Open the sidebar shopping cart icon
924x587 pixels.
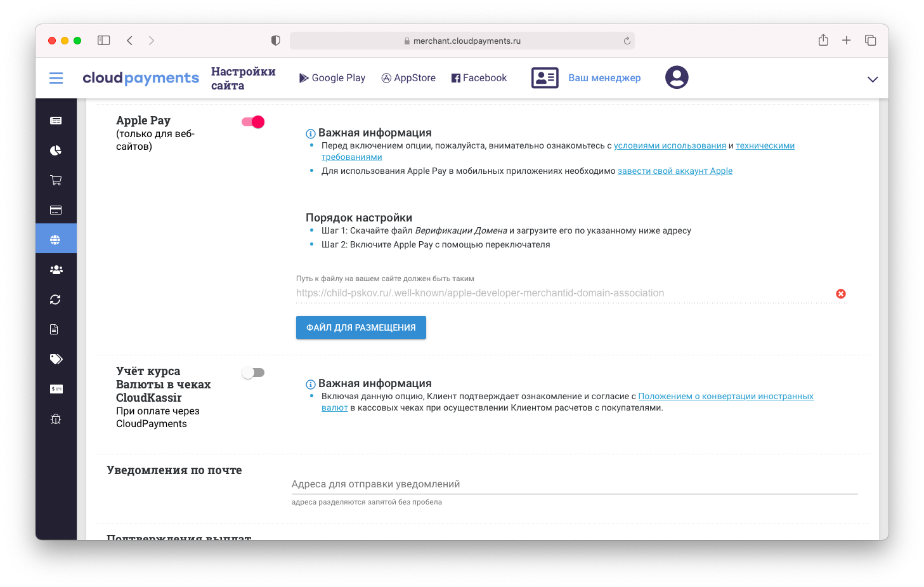click(x=56, y=180)
